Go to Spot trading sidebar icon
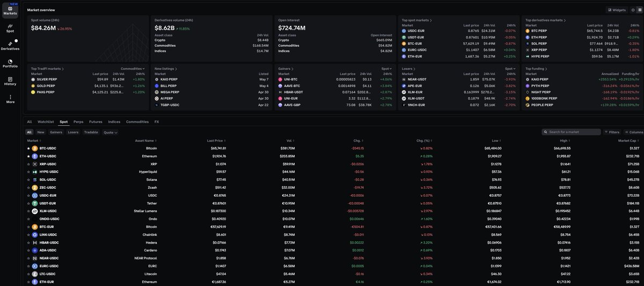The image size is (644, 286). (x=10, y=28)
